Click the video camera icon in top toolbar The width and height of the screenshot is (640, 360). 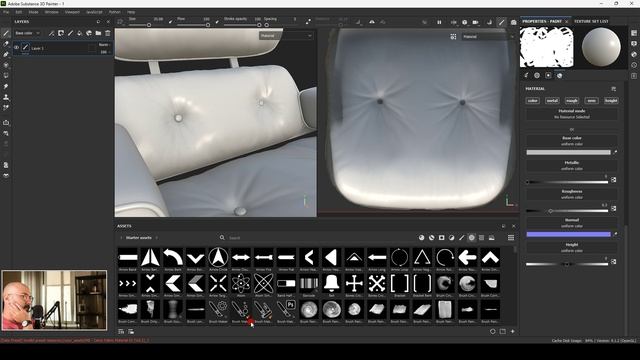point(476,22)
